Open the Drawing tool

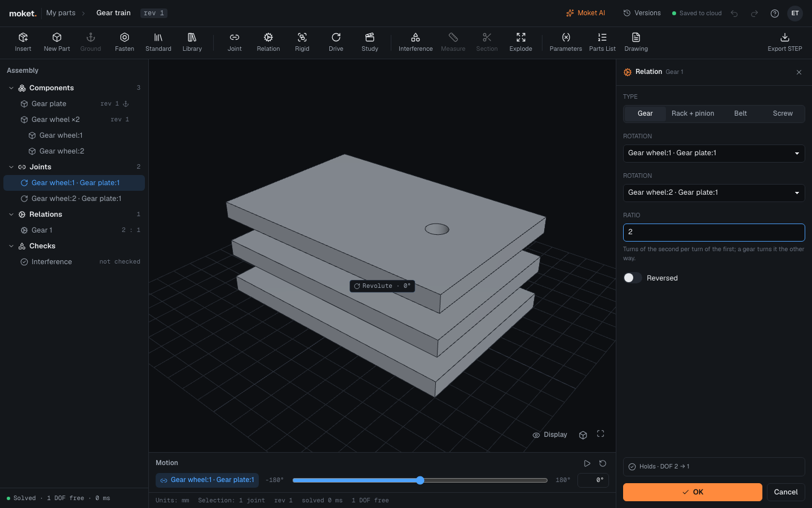[636, 42]
